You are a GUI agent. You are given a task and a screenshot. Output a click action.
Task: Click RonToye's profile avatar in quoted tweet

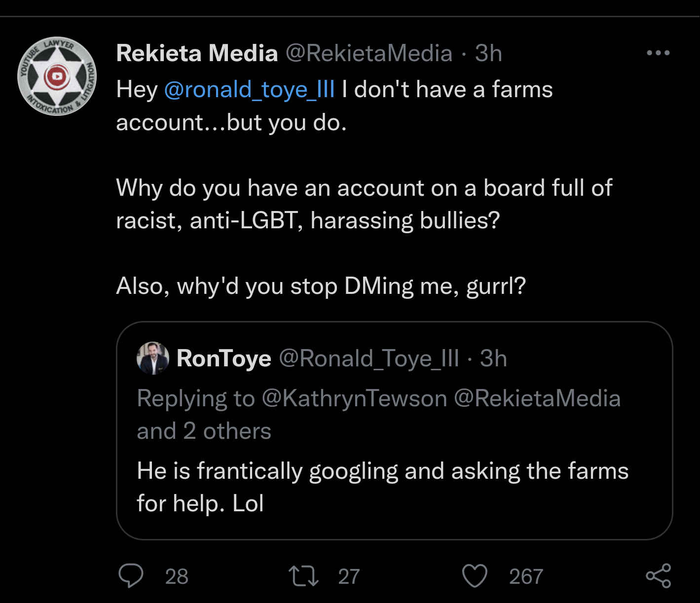(153, 359)
